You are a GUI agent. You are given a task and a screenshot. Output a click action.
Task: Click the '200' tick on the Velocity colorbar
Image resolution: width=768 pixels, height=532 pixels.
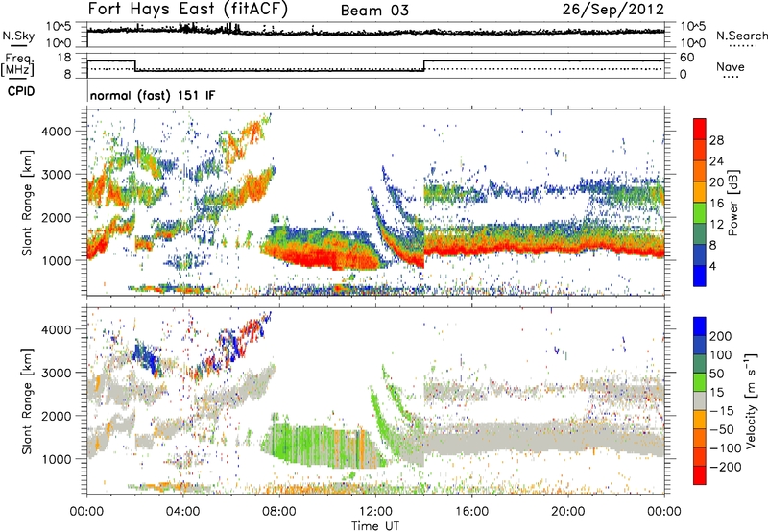[x=721, y=336]
